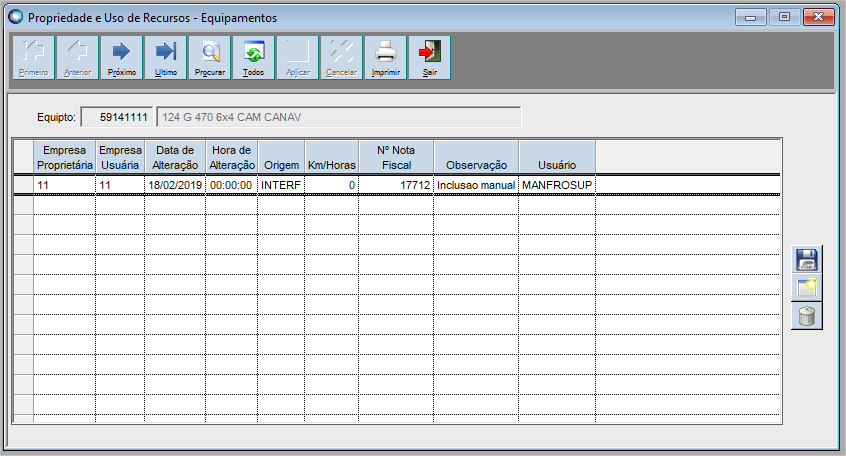Click the application icon in title bar
846x456 pixels.
(16, 17)
